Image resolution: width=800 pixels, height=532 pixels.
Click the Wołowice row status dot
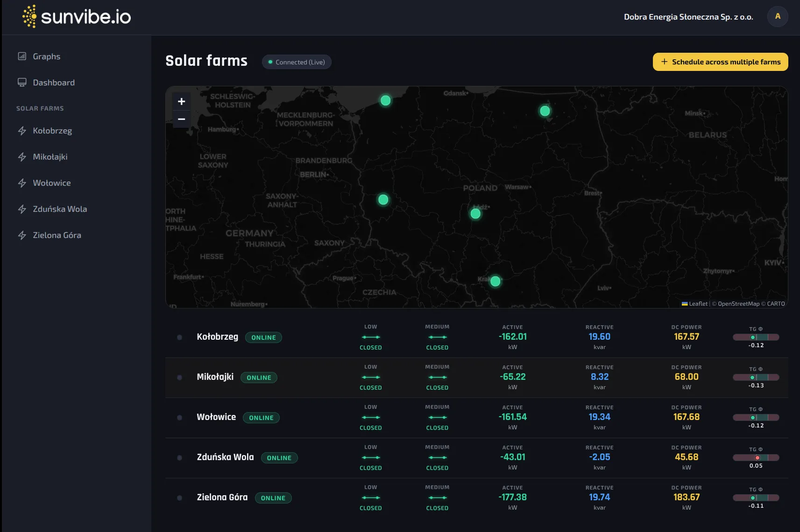point(179,418)
